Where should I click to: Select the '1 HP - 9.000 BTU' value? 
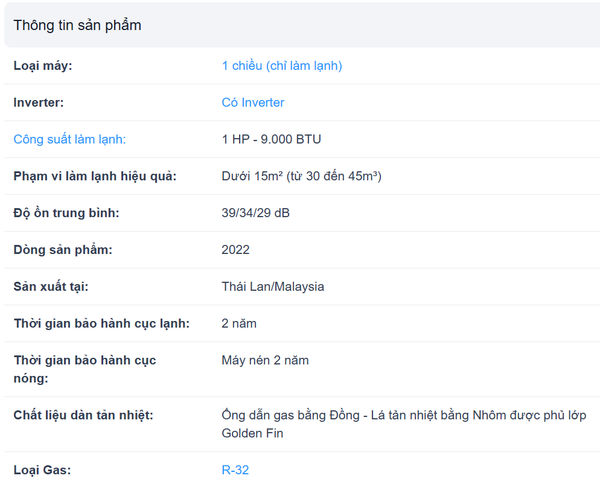click(271, 139)
